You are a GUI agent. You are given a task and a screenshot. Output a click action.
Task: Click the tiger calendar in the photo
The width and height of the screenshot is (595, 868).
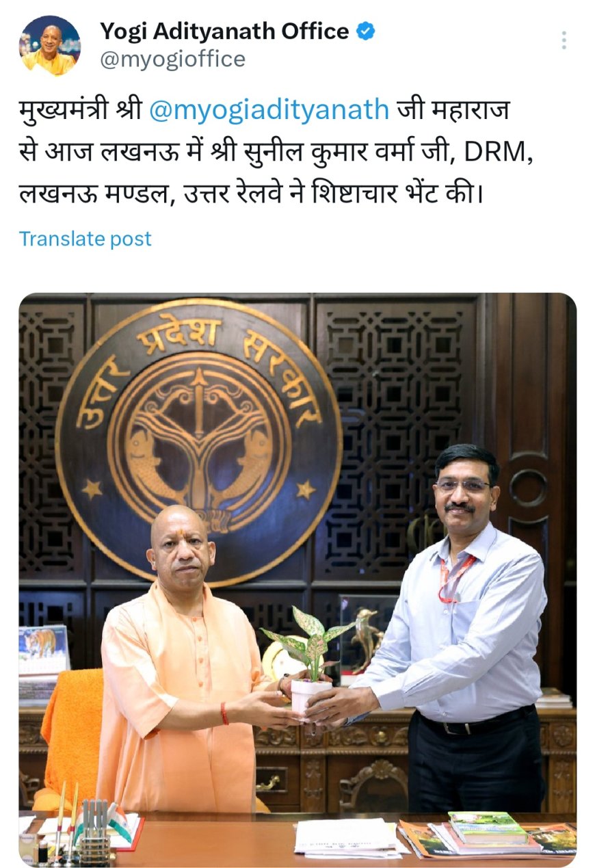tap(44, 650)
